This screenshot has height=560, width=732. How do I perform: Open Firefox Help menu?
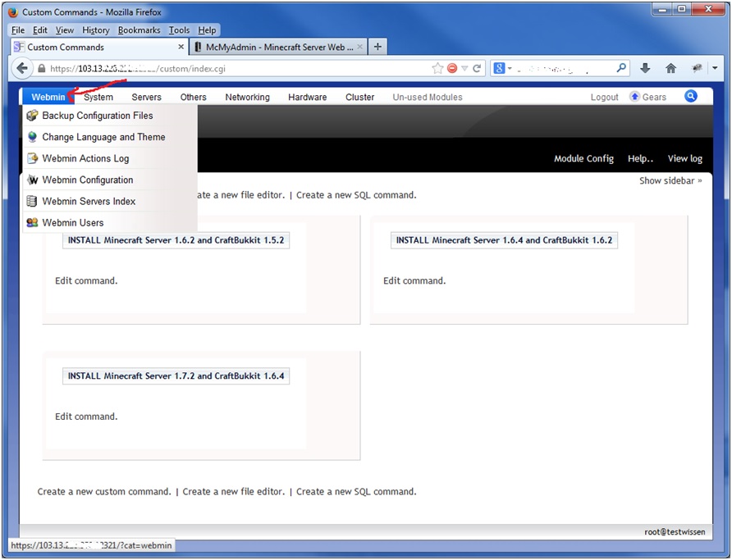(x=207, y=30)
